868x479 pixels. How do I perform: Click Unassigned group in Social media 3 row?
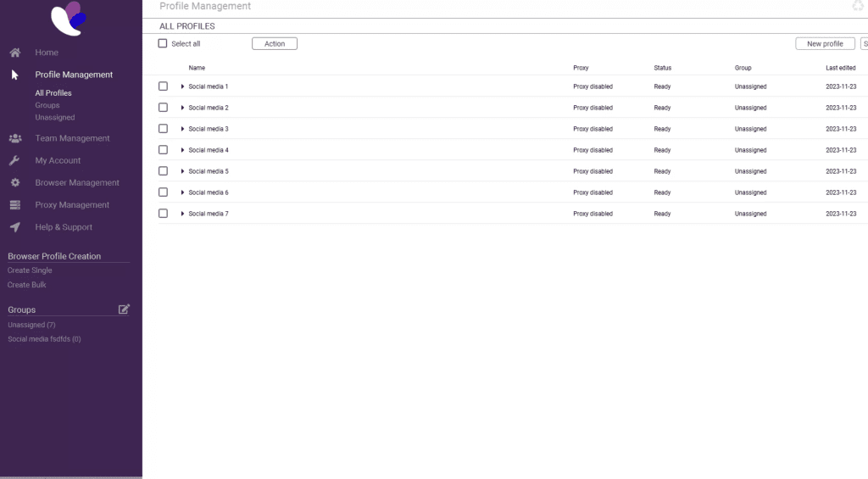(751, 129)
